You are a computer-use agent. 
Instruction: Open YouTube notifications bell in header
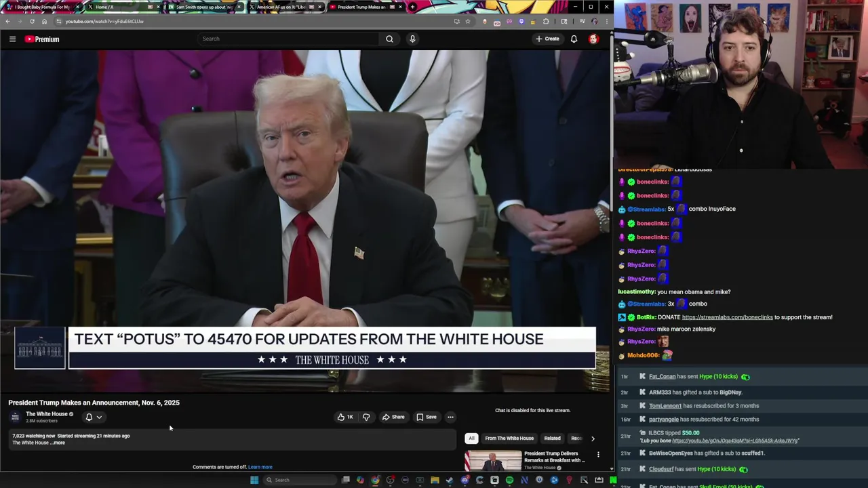click(x=574, y=39)
